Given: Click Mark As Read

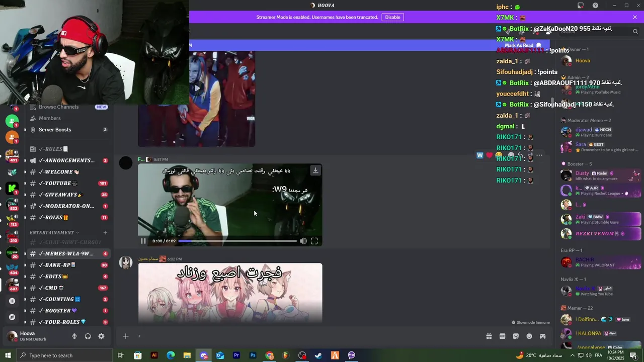Looking at the screenshot, I should click(x=523, y=45).
